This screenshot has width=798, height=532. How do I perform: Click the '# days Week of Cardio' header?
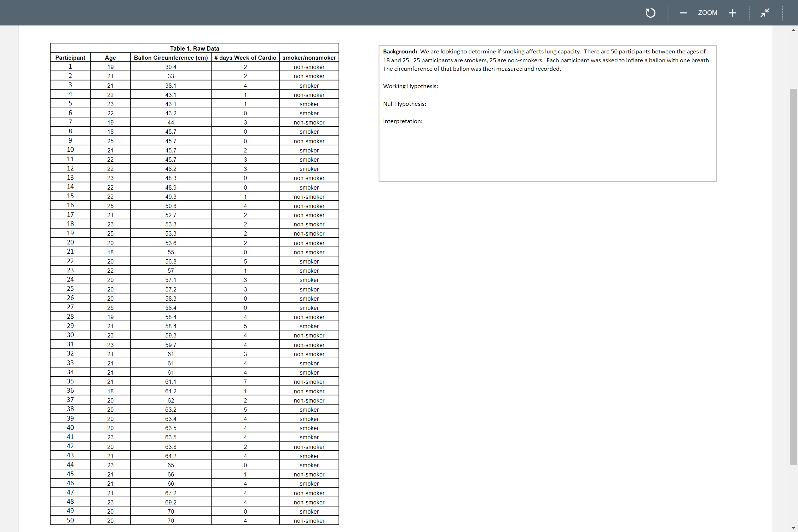click(245, 58)
